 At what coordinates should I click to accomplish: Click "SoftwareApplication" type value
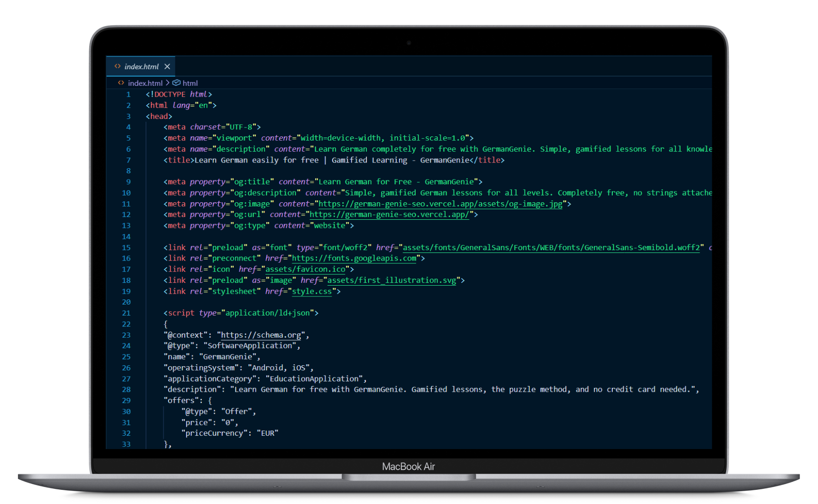click(250, 346)
